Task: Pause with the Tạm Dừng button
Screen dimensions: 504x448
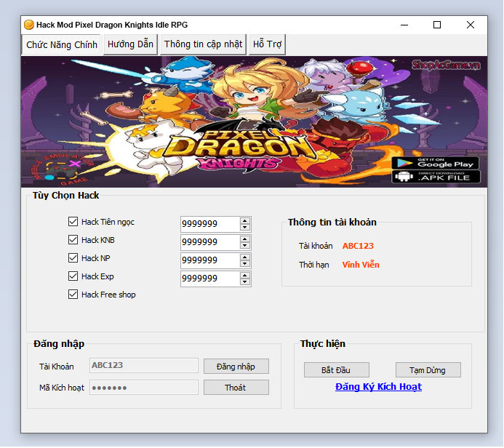Action: (x=428, y=370)
